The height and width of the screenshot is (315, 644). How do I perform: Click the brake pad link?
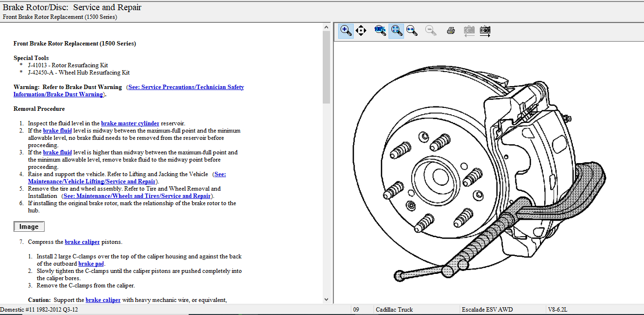point(91,264)
